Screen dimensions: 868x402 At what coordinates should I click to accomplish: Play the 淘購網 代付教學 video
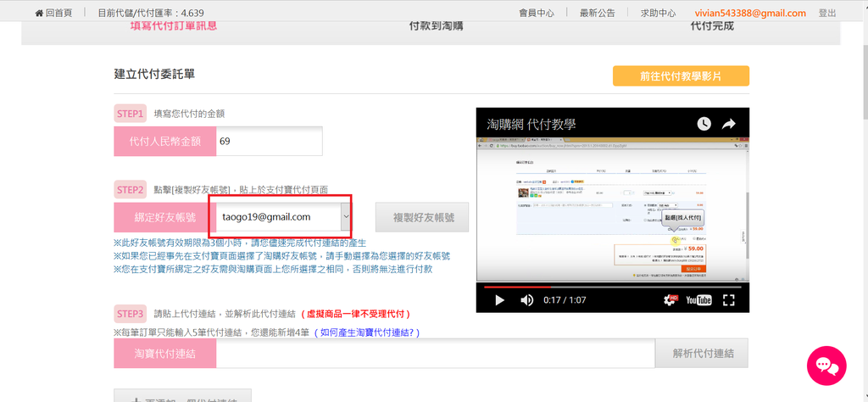(500, 300)
